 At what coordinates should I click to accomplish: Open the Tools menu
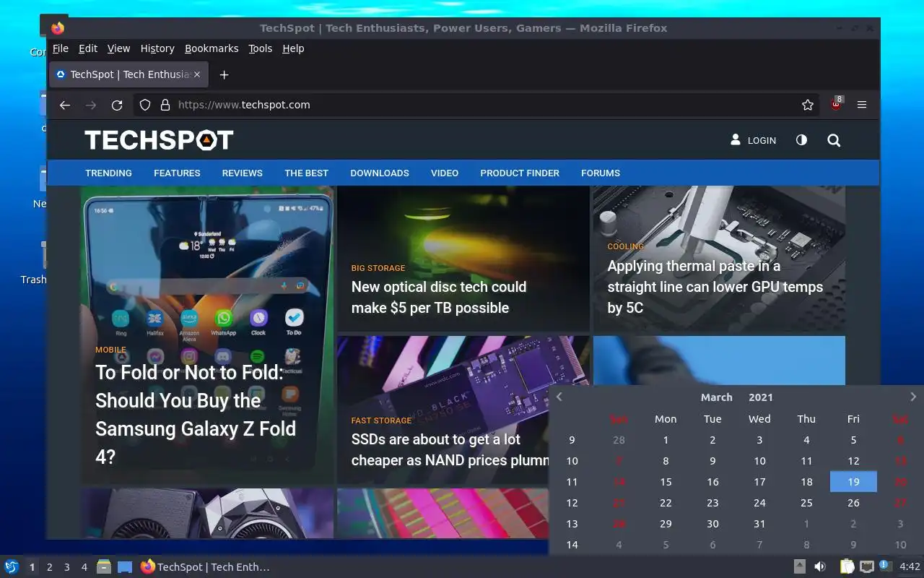point(261,48)
